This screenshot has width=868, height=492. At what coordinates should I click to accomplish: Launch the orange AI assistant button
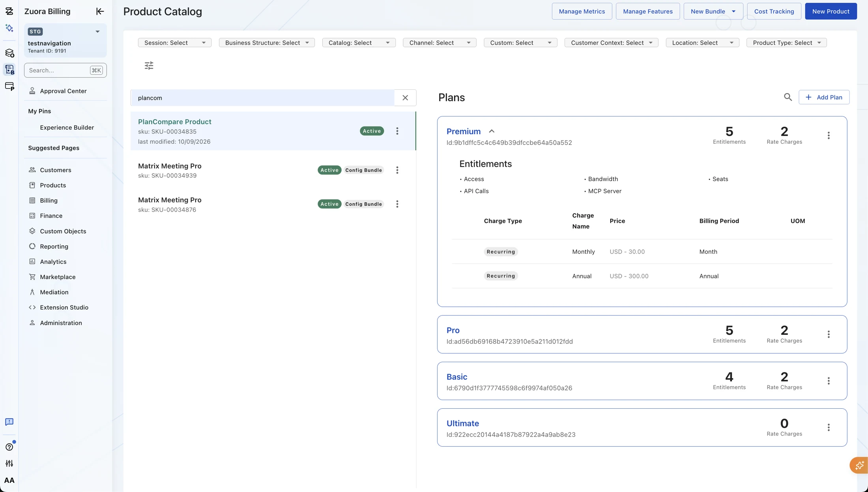(x=859, y=466)
